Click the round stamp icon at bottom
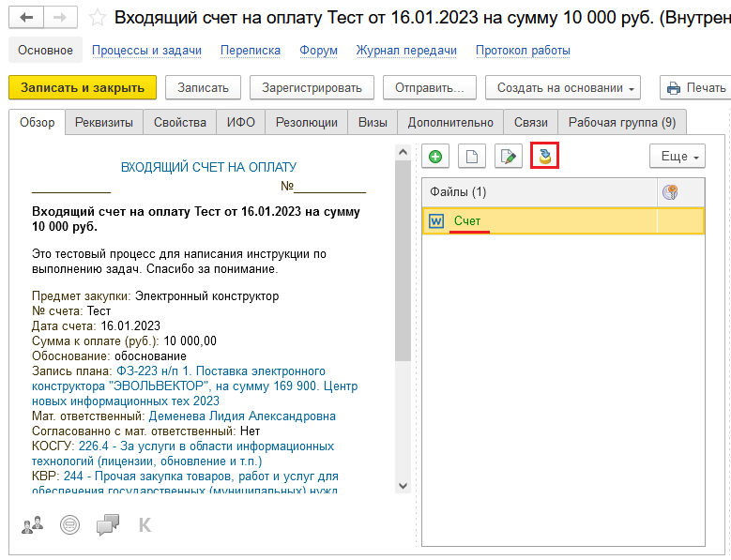 tap(69, 524)
